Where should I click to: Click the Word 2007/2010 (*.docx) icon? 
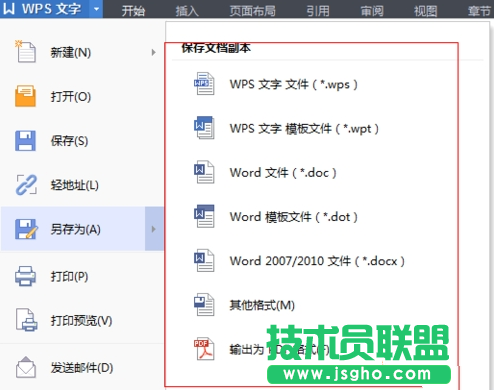pyautogui.click(x=204, y=260)
